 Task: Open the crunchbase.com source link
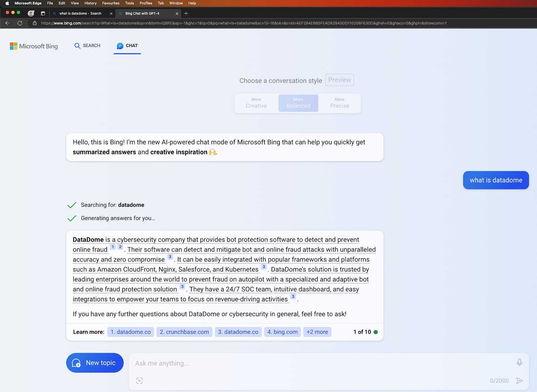point(184,332)
